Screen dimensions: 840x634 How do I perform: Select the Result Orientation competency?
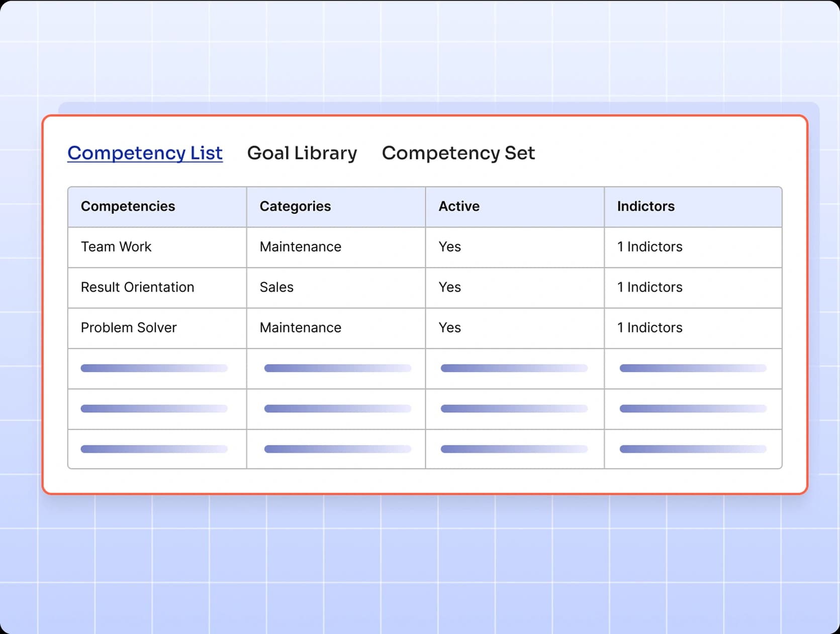[137, 287]
